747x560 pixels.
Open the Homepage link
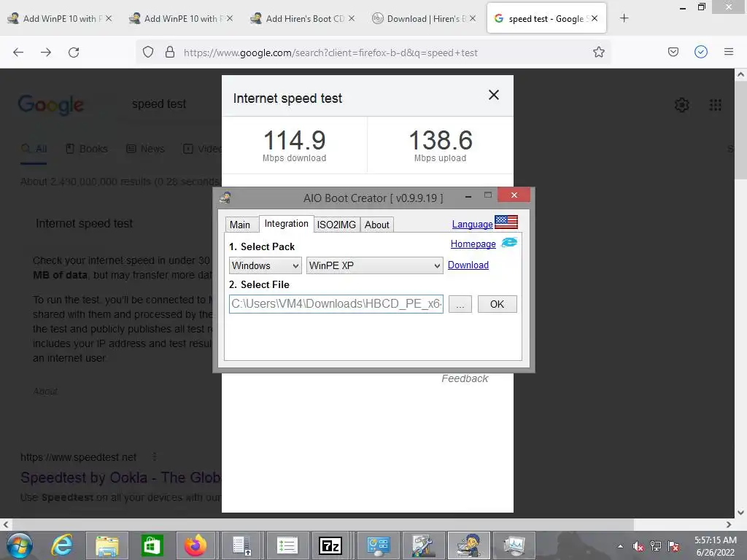pyautogui.click(x=473, y=244)
